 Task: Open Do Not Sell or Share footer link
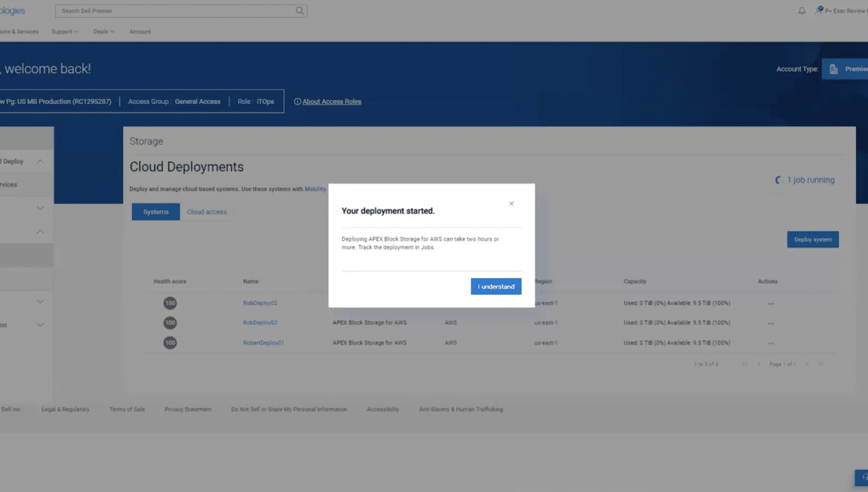click(x=289, y=410)
